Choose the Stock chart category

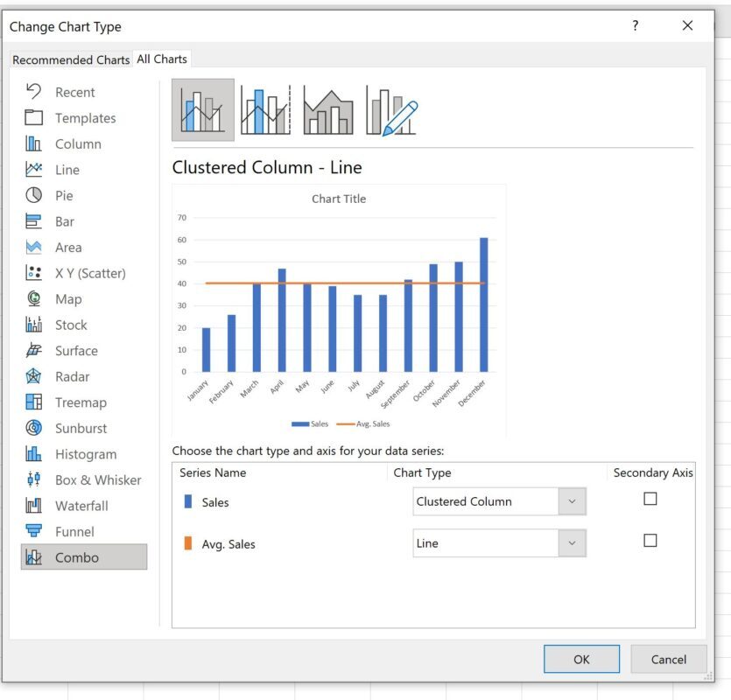[x=84, y=325]
